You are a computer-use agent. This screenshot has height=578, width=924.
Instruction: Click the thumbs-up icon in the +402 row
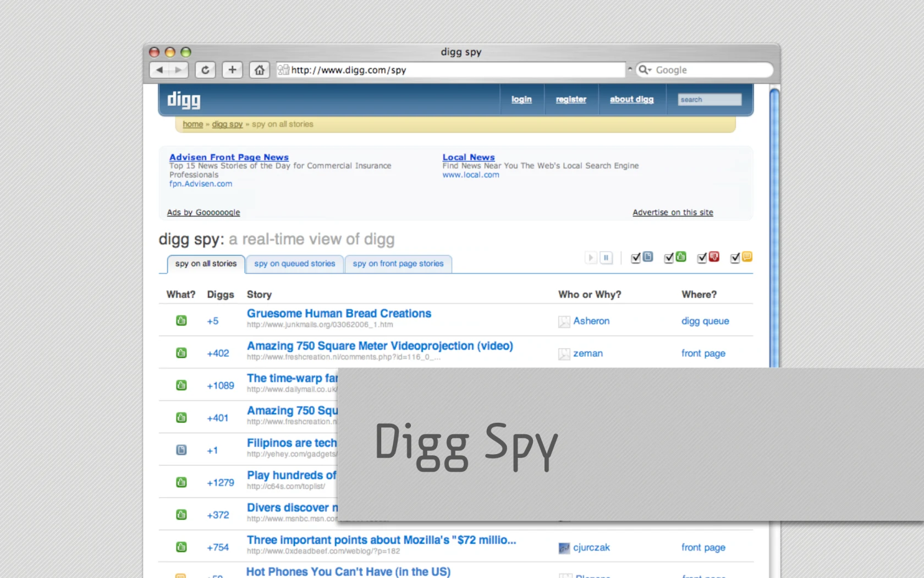(x=181, y=353)
